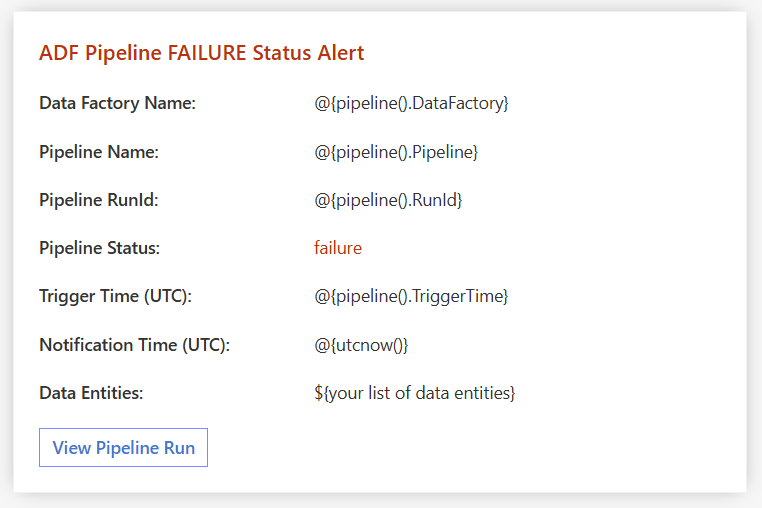Select the @{pipeline().TriggerTime} value text
Image resolution: width=762 pixels, height=508 pixels.
[x=411, y=296]
